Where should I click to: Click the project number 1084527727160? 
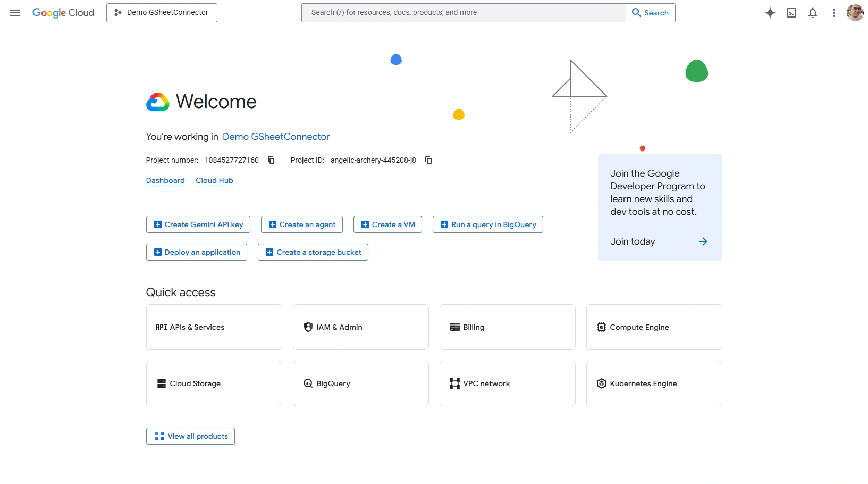click(x=232, y=160)
